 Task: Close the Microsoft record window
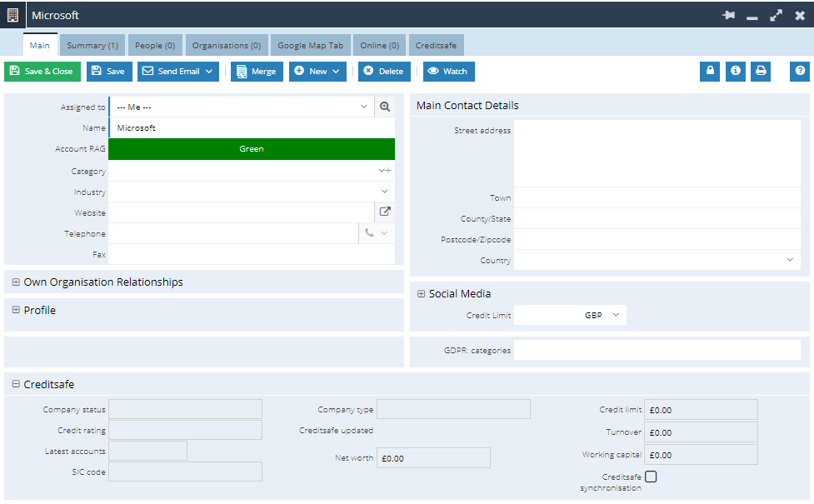[x=800, y=15]
